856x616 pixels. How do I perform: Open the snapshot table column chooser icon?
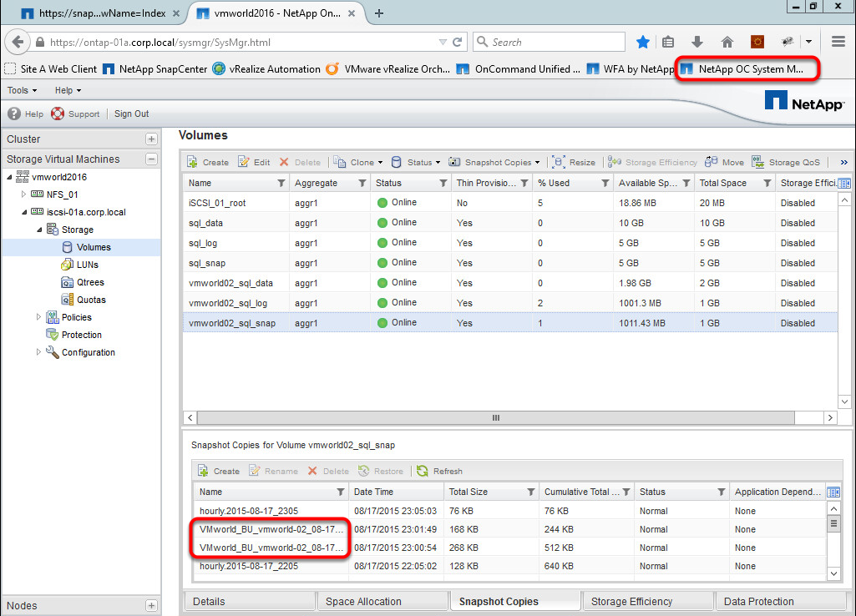(833, 492)
